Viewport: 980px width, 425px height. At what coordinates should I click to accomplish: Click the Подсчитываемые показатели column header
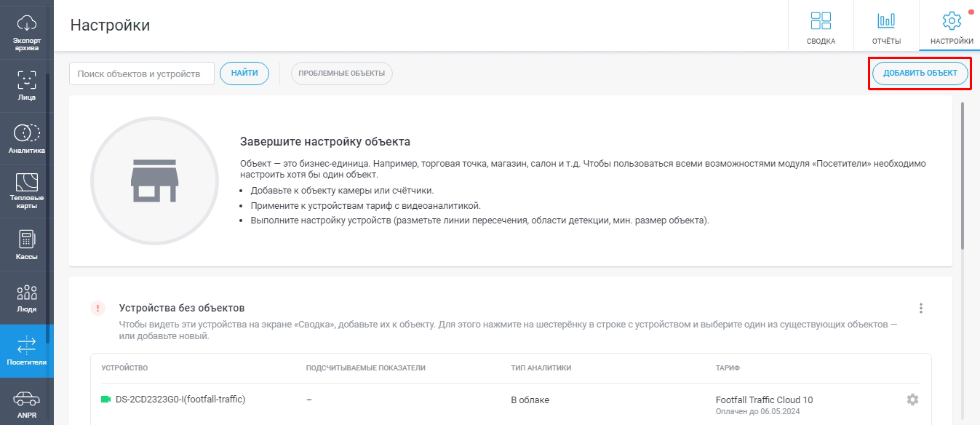pos(365,368)
